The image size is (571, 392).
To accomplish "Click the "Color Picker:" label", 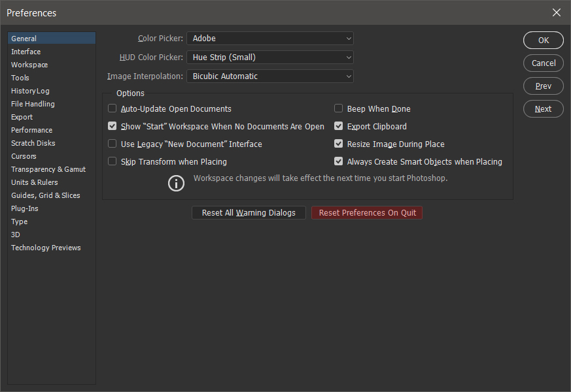I will pyautogui.click(x=160, y=39).
